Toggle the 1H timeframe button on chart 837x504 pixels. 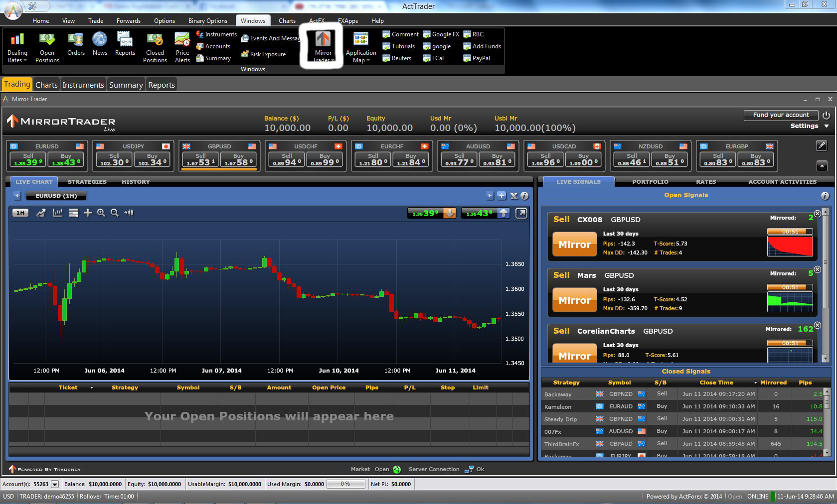click(x=20, y=213)
